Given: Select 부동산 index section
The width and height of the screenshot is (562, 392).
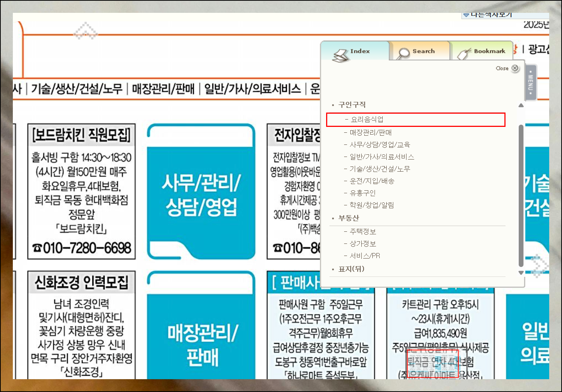Looking at the screenshot, I should pos(348,218).
